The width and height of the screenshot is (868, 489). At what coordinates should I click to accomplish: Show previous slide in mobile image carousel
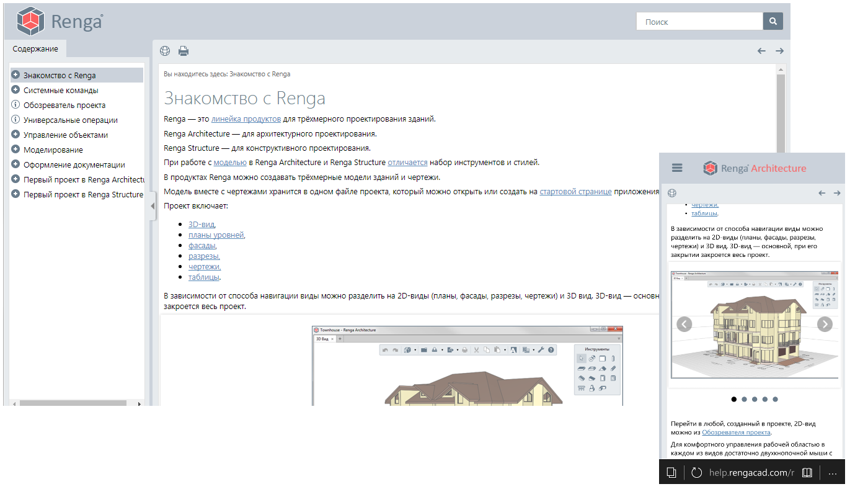684,324
